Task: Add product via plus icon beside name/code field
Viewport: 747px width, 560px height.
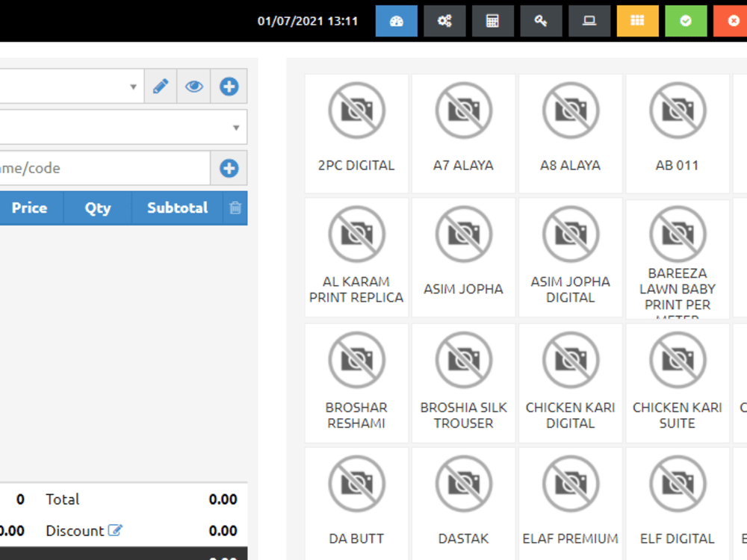Action: 229,168
